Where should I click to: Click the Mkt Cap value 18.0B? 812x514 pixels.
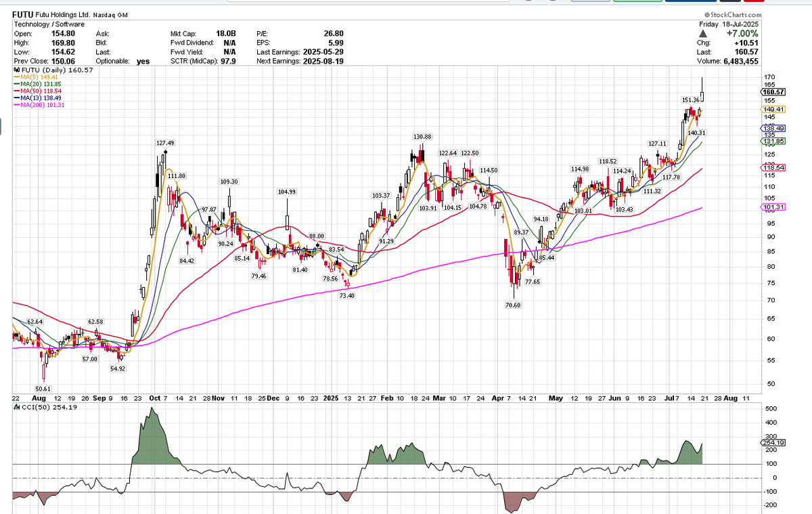226,33
